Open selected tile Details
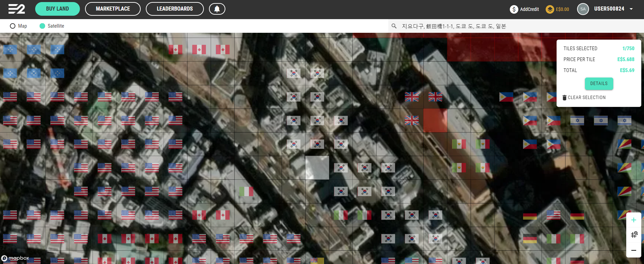 (599, 84)
